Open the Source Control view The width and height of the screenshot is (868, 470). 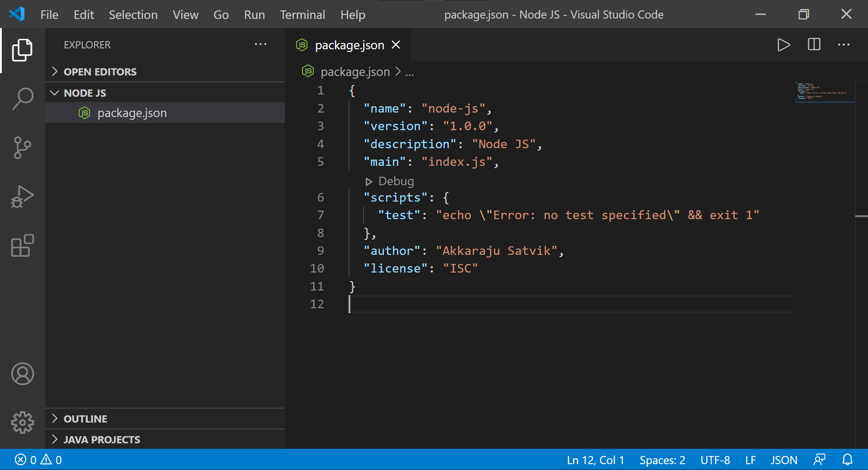click(x=22, y=148)
